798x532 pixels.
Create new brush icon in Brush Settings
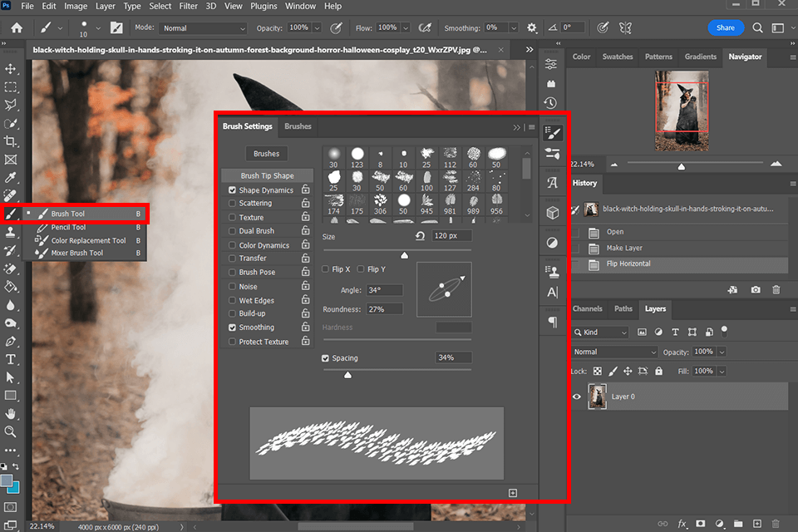(513, 493)
